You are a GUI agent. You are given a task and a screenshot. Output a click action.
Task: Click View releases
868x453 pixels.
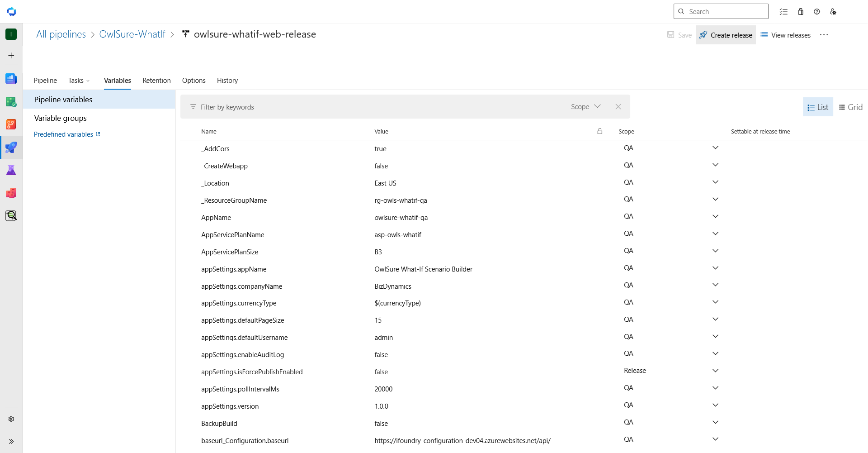pos(785,35)
